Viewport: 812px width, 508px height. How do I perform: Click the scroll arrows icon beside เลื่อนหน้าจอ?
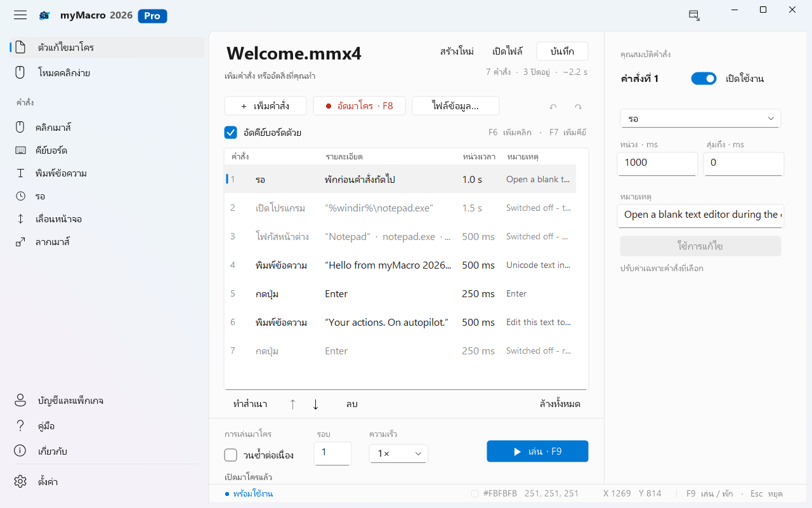point(20,218)
